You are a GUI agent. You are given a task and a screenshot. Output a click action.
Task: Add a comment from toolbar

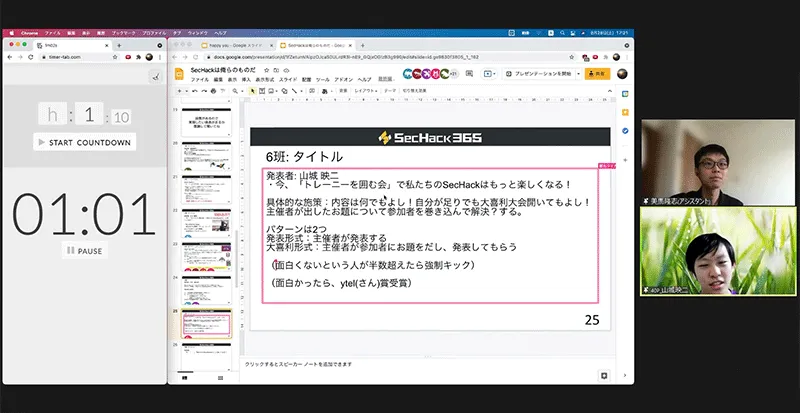click(312, 91)
